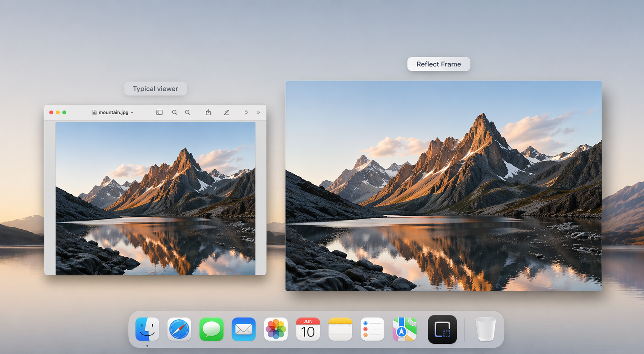Toggle the sidebar view in the typical viewer toolbar
Viewport: 644px width, 354px height.
[x=159, y=112]
